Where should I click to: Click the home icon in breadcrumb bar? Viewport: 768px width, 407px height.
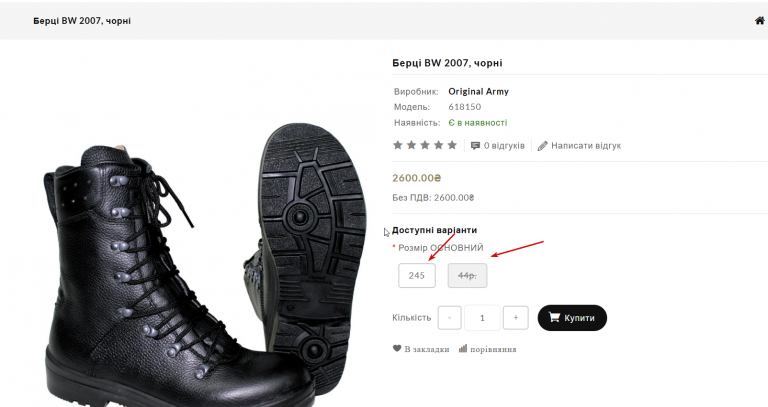[x=760, y=20]
